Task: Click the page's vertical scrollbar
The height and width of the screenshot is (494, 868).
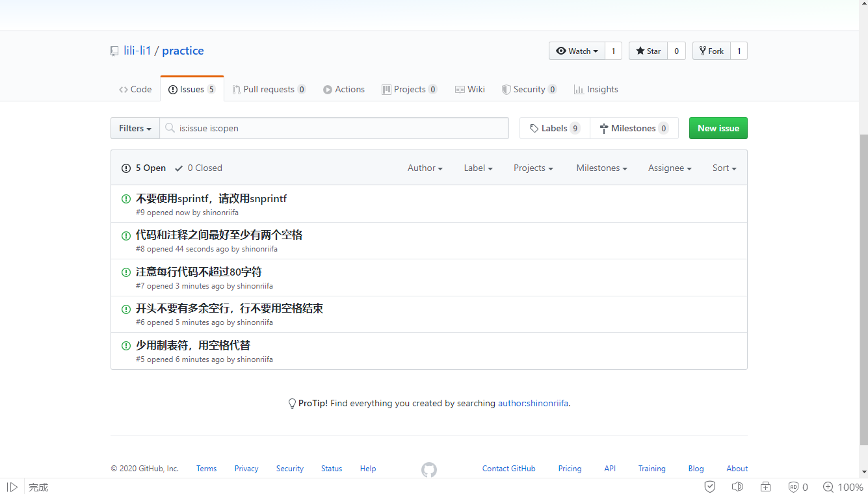Action: click(863, 289)
